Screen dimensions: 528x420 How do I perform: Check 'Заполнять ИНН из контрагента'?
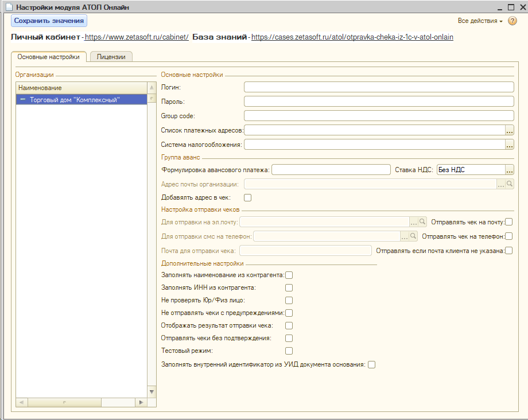tap(289, 287)
